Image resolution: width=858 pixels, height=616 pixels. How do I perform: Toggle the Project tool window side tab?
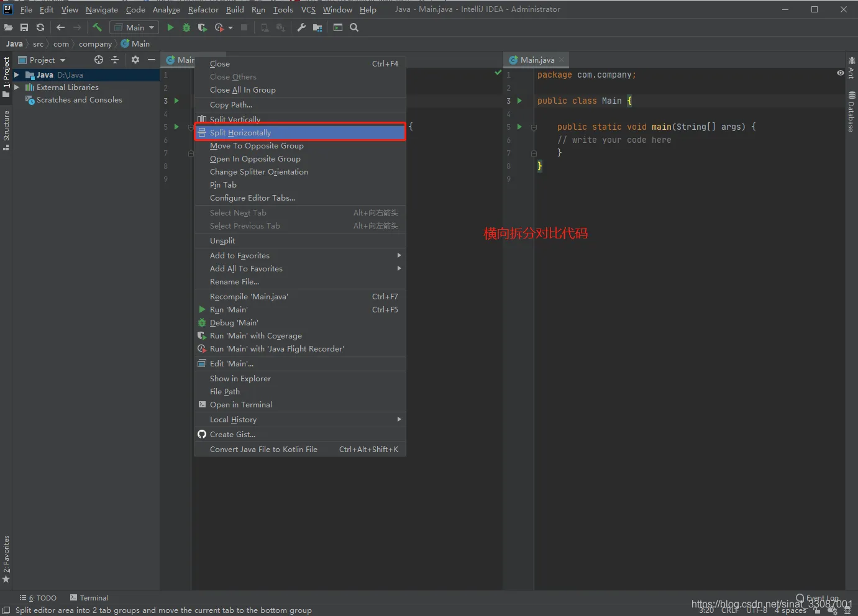6,76
